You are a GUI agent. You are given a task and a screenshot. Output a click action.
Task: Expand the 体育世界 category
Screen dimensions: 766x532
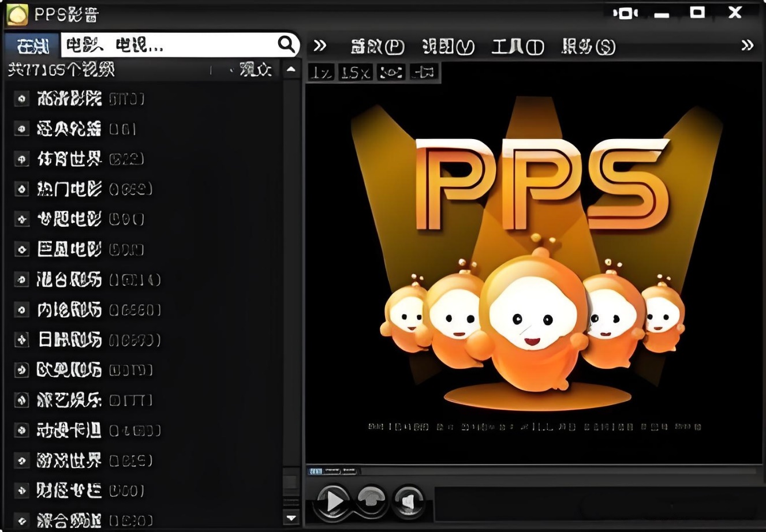click(21, 159)
